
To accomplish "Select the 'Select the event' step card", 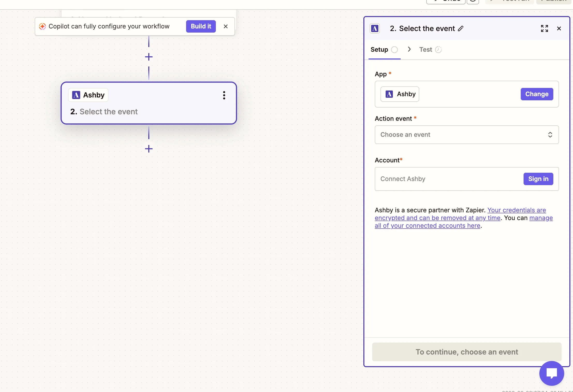I will (149, 103).
